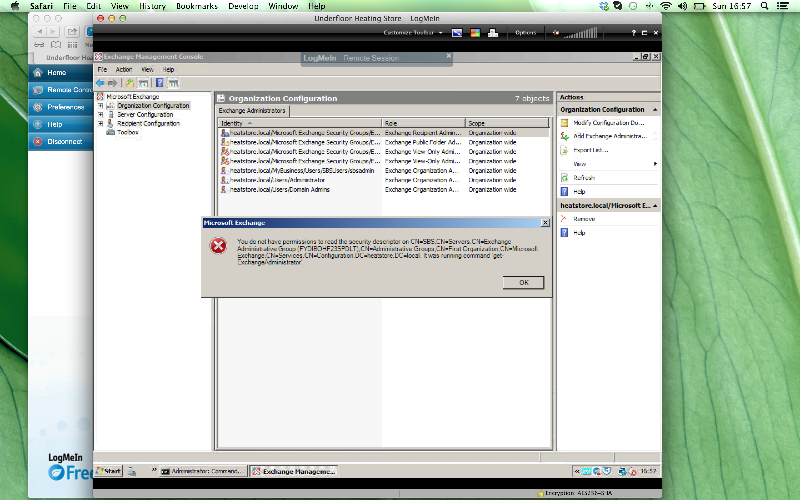The image size is (800, 500).
Task: Click the Spotlight search icon
Action: [x=764, y=6]
